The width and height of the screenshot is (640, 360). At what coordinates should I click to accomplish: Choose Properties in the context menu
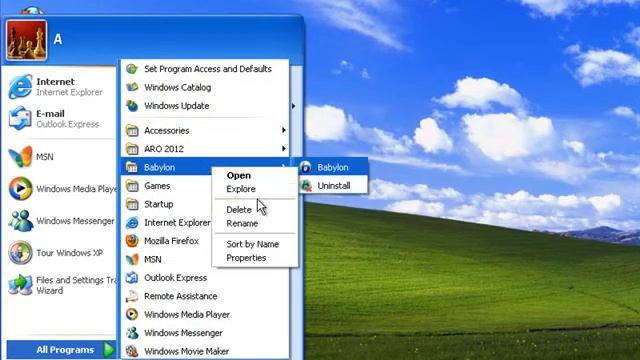click(246, 258)
